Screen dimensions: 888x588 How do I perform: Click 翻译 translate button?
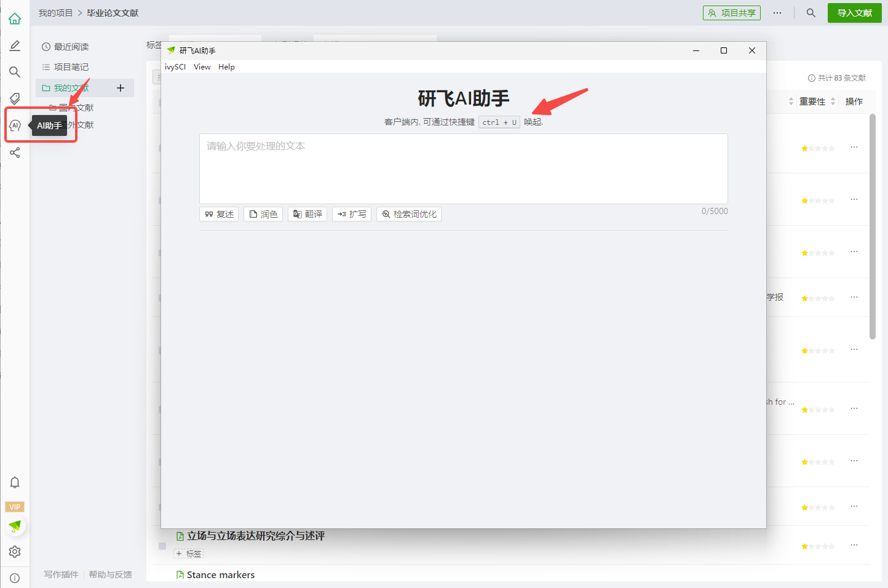[x=307, y=214]
